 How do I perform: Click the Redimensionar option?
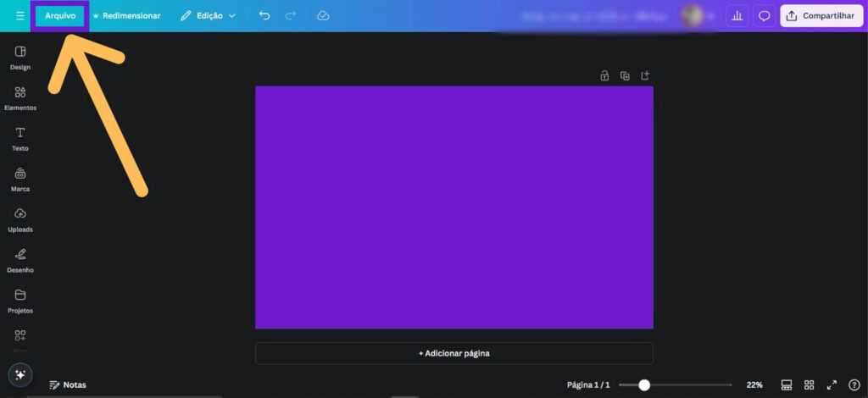126,15
